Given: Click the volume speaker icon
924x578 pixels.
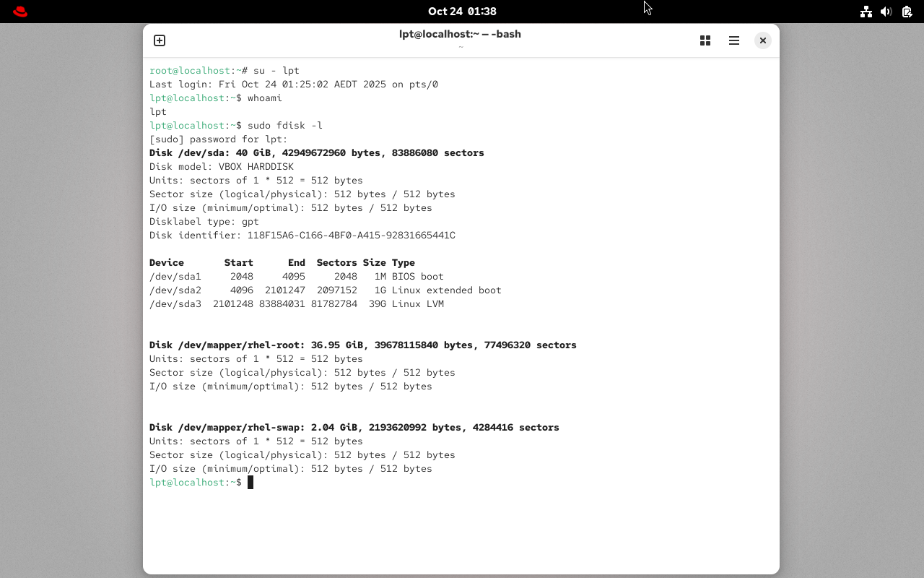Looking at the screenshot, I should pyautogui.click(x=886, y=12).
